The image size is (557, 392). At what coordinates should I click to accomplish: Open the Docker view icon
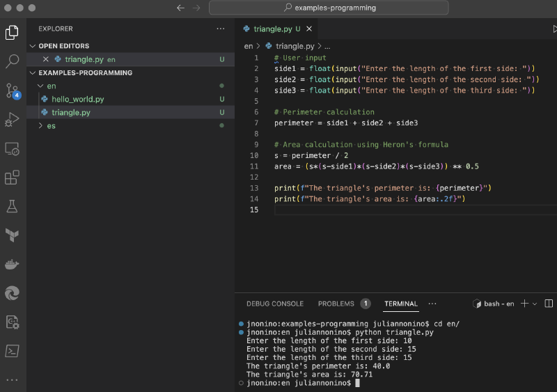coord(12,264)
